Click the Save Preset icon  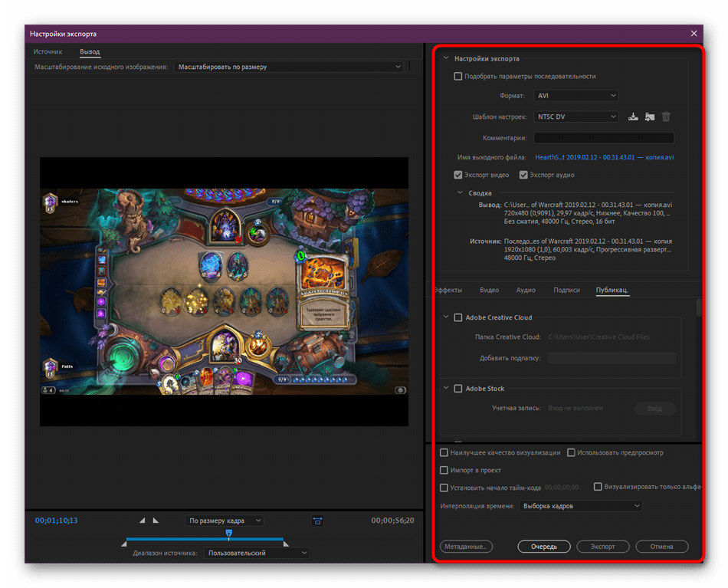(633, 117)
